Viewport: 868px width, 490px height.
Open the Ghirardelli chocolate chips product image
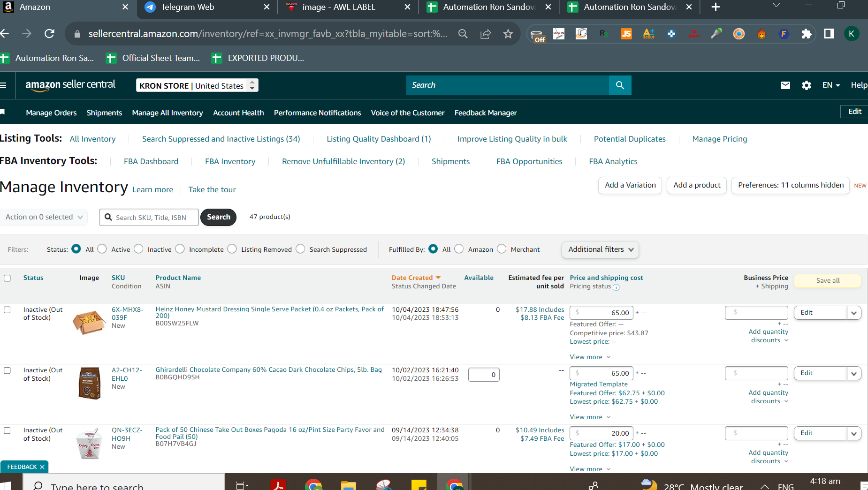coord(89,383)
